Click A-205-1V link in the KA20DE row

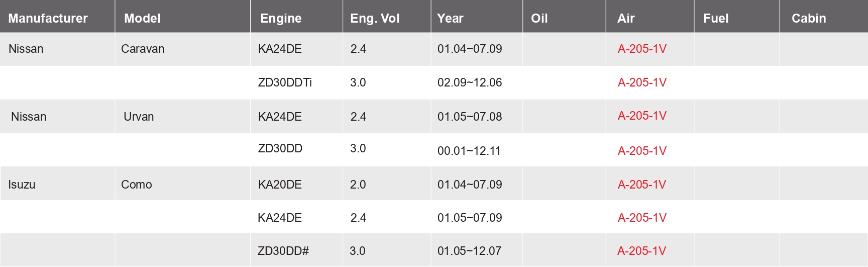(x=642, y=185)
